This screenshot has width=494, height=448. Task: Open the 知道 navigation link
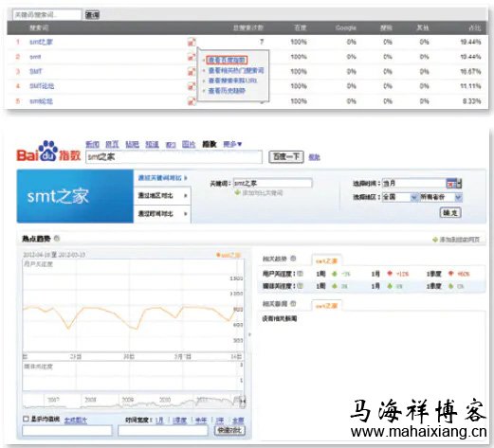152,144
